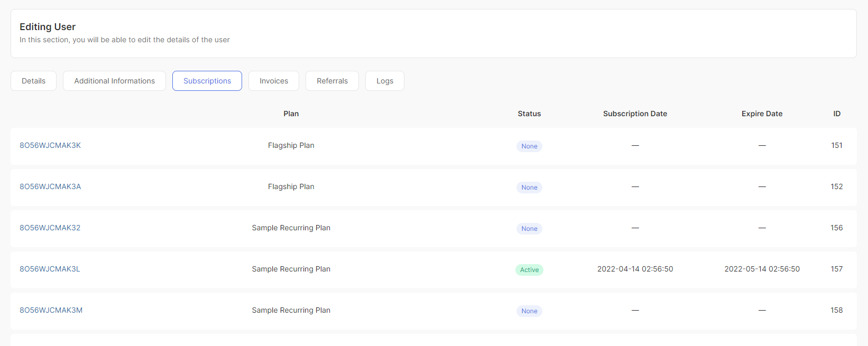Open subscription 8O56WJCMAK3M link
This screenshot has height=346, width=868.
click(x=51, y=310)
